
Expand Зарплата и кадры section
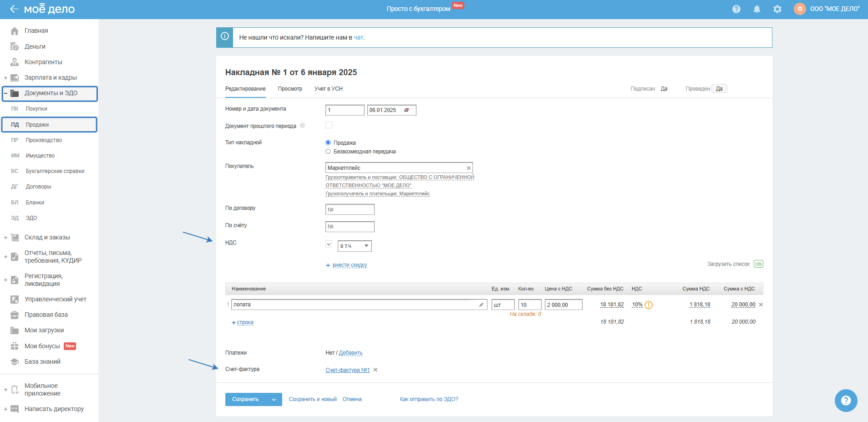(5, 78)
